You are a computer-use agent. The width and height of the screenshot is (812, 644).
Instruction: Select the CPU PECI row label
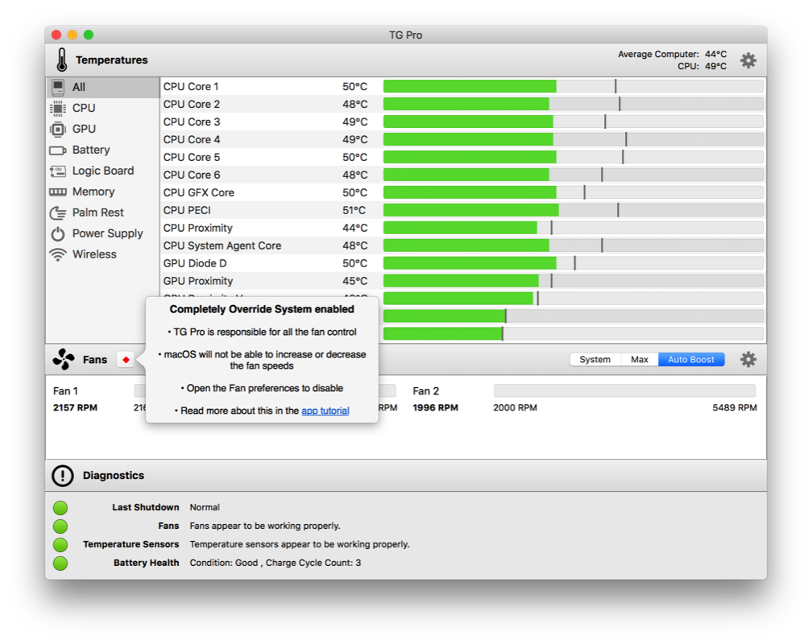click(x=187, y=210)
